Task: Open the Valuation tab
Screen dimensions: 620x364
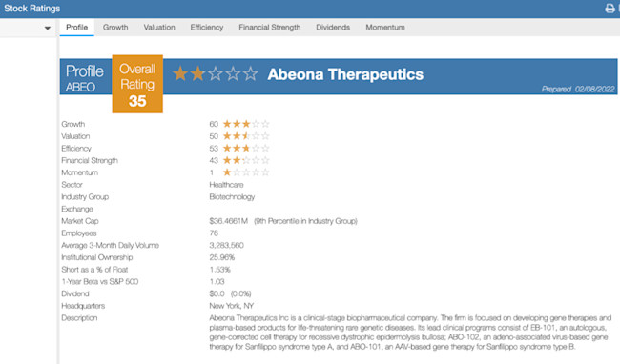Action: 159,28
